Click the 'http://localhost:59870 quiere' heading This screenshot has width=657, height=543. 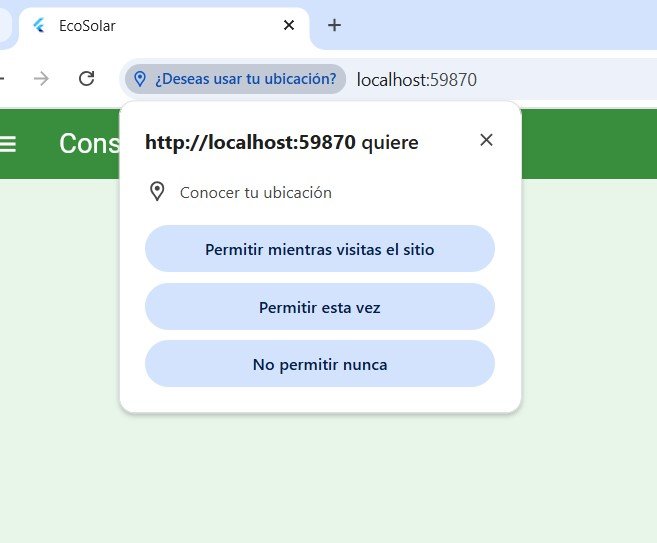[x=282, y=142]
